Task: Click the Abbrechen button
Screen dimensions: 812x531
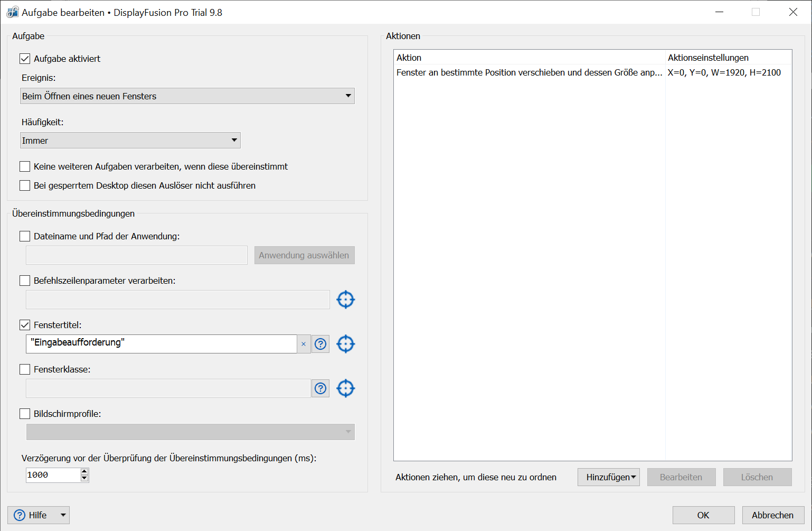Action: click(x=772, y=515)
